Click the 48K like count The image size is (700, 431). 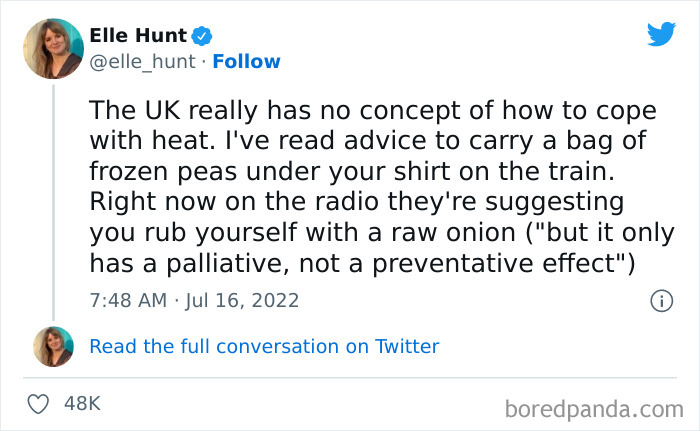click(81, 404)
